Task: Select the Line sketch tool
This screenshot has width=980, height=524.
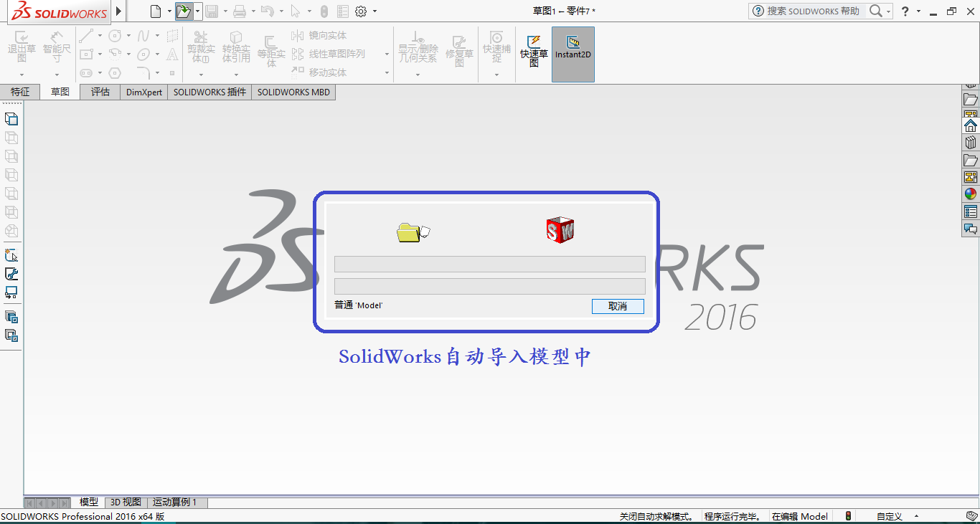Action: click(x=86, y=35)
